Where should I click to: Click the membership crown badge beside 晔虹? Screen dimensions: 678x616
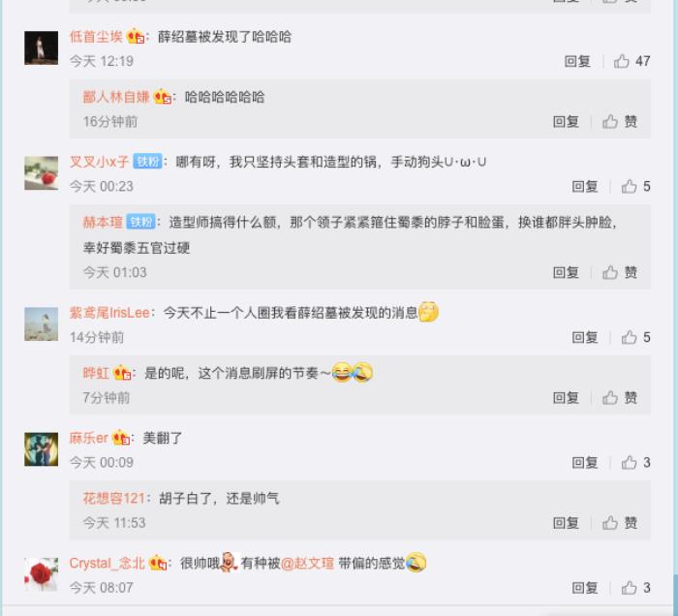point(121,373)
